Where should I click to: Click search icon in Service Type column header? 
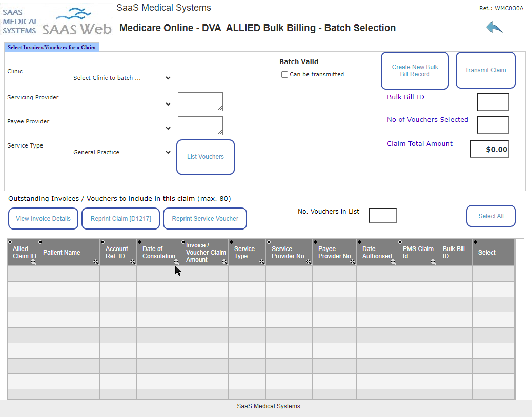(262, 262)
